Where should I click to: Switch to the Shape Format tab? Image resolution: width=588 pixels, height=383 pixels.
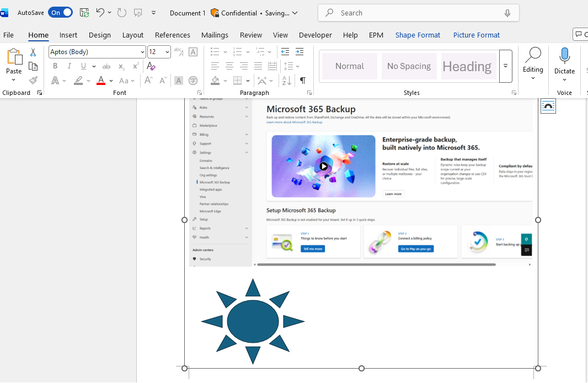(418, 35)
